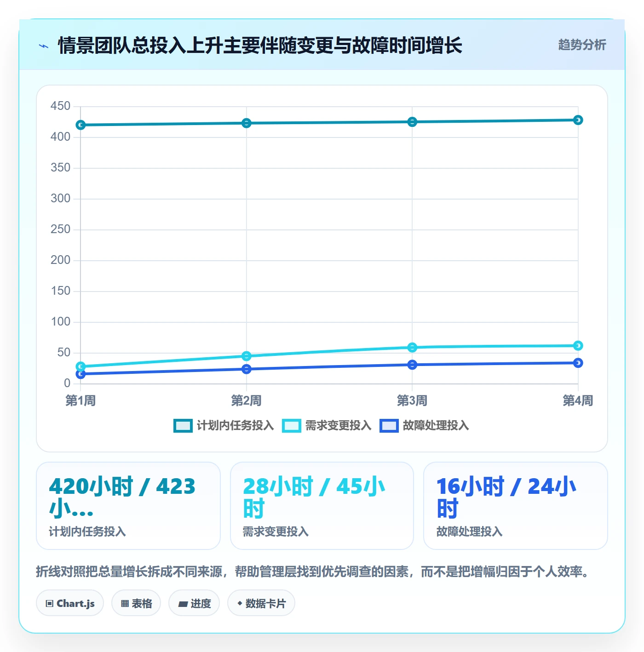Image resolution: width=644 pixels, height=652 pixels.
Task: Click the 计划内任务投入 caption in the stat card
Action: [87, 532]
